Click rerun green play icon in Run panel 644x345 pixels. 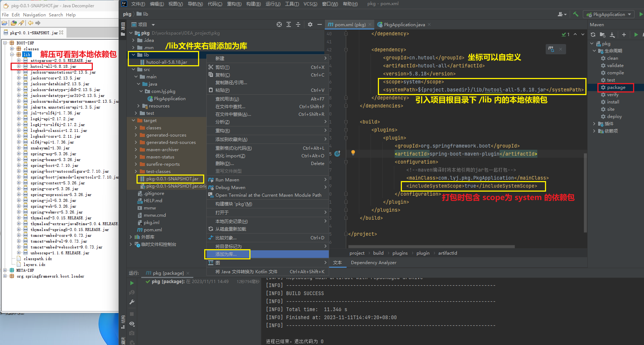[132, 283]
